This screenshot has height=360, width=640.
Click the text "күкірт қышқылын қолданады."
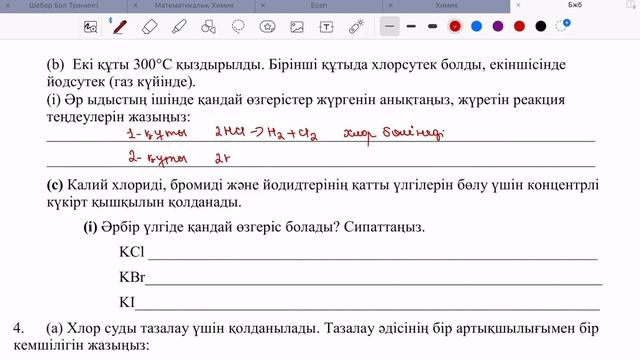pyautogui.click(x=144, y=202)
